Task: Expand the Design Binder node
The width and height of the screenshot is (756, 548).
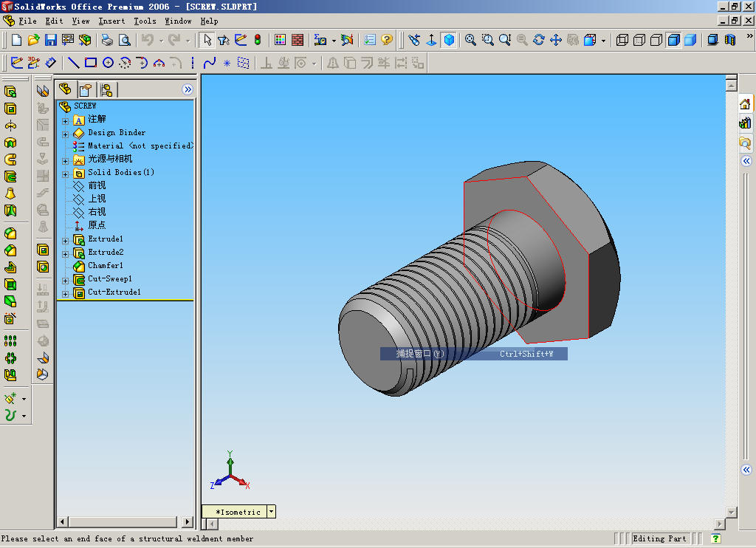Action: point(65,134)
